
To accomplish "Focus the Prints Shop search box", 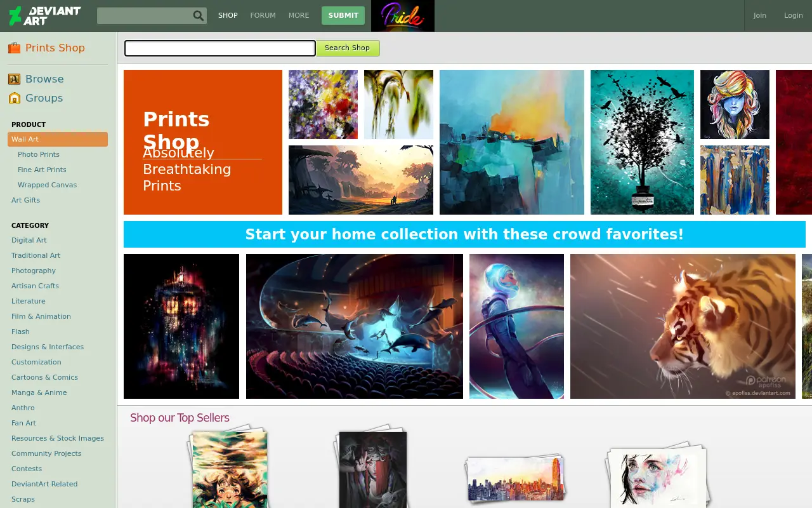I will pos(219,48).
